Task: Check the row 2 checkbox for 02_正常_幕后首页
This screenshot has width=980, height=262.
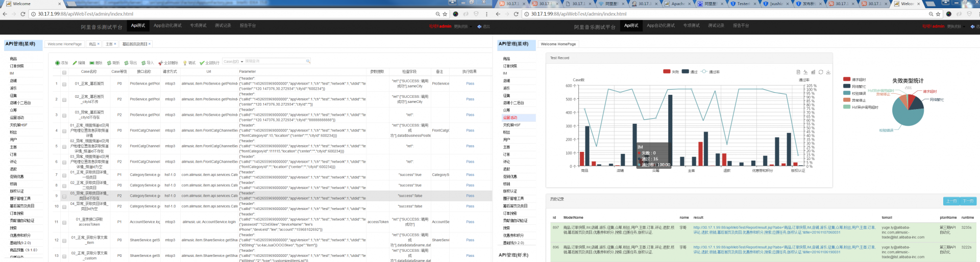Action: [x=64, y=99]
